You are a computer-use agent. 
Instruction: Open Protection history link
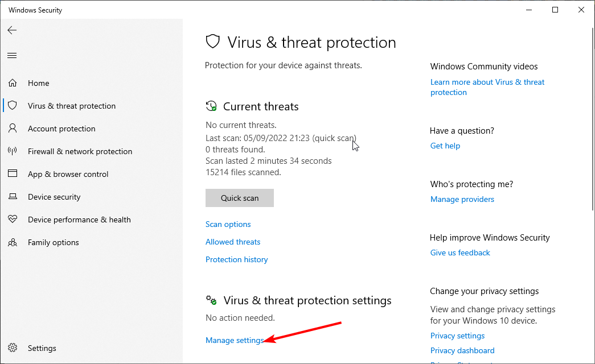click(236, 259)
